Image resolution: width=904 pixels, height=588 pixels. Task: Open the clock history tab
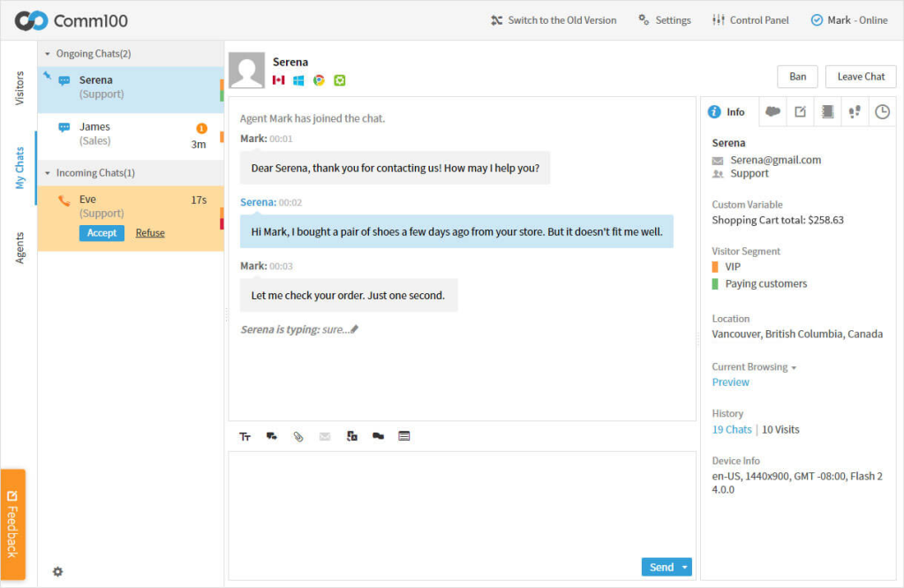pyautogui.click(x=881, y=112)
